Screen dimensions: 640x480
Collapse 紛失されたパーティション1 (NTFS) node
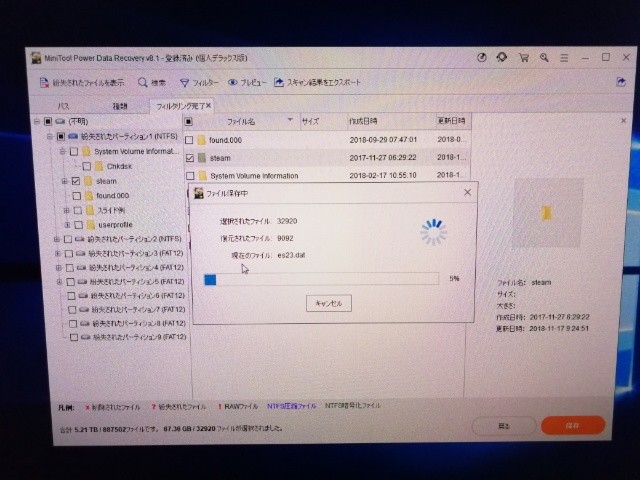click(x=49, y=136)
